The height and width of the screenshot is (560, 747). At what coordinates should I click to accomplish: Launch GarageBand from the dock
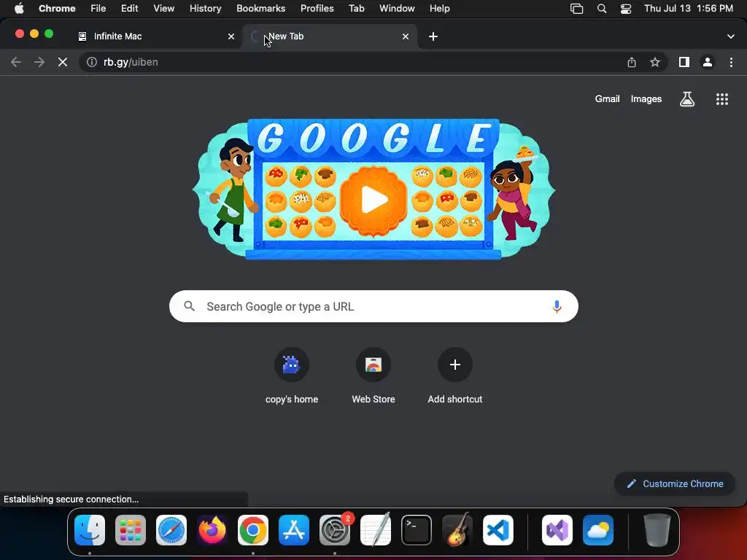coord(457,530)
